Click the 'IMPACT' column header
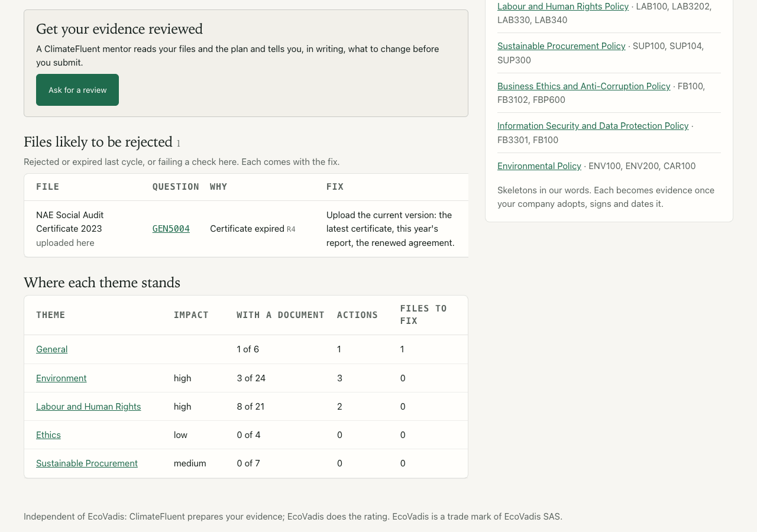The width and height of the screenshot is (757, 532). coord(191,315)
